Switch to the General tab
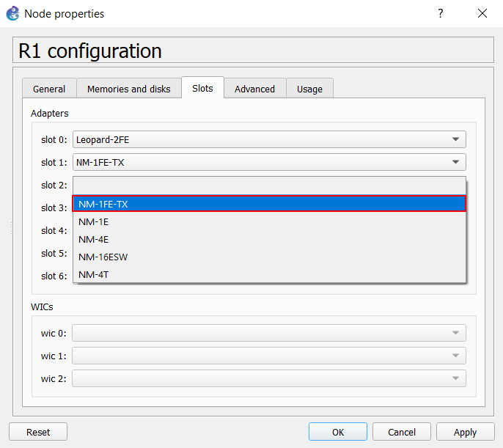 (49, 89)
